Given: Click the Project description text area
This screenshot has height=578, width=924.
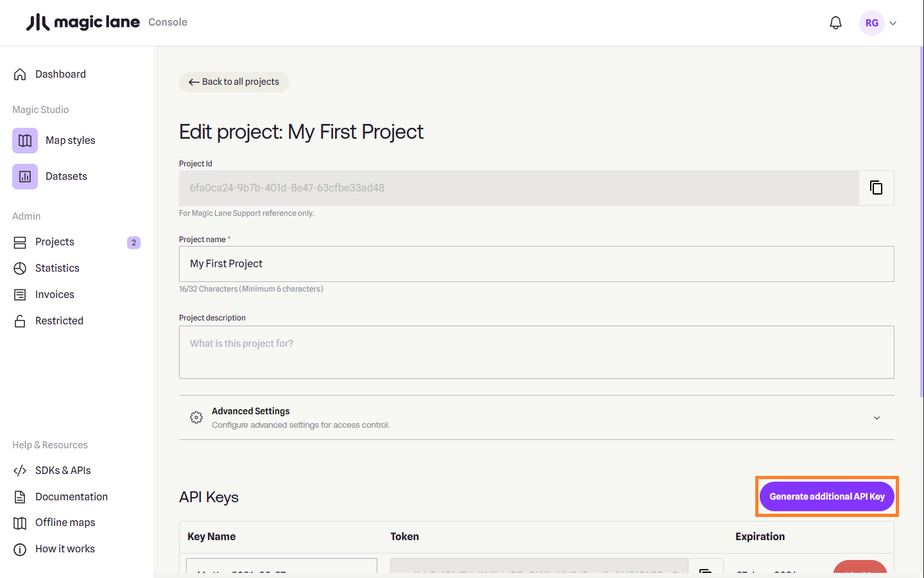Looking at the screenshot, I should (x=536, y=352).
